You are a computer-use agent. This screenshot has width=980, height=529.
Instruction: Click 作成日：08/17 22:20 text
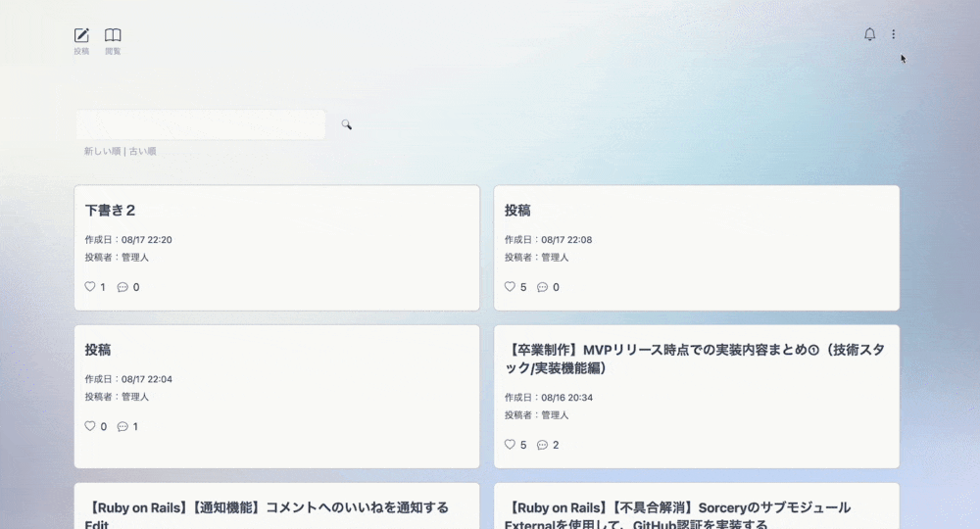click(128, 240)
